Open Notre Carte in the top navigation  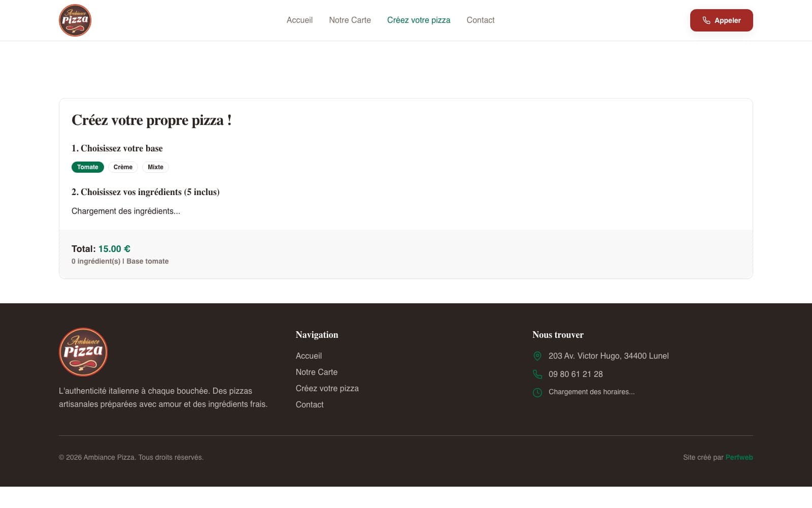click(350, 20)
